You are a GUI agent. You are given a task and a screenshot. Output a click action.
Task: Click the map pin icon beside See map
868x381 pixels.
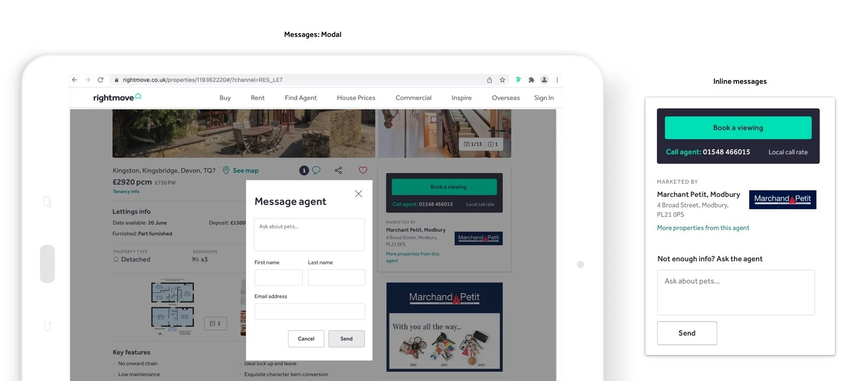click(x=226, y=170)
